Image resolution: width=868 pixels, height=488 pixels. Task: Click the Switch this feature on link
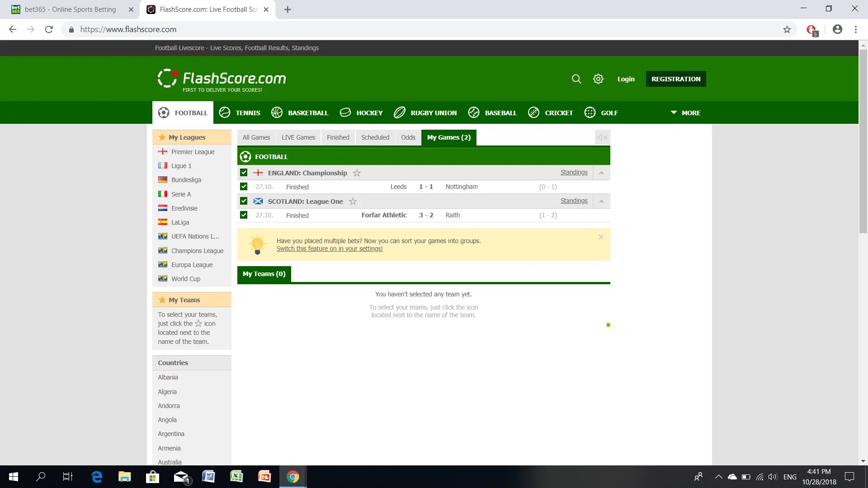(330, 248)
